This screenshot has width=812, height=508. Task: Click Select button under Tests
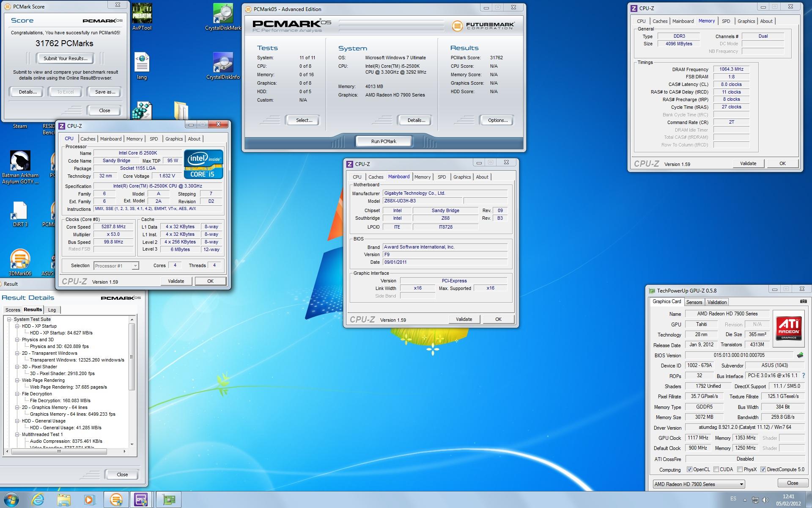(x=304, y=120)
